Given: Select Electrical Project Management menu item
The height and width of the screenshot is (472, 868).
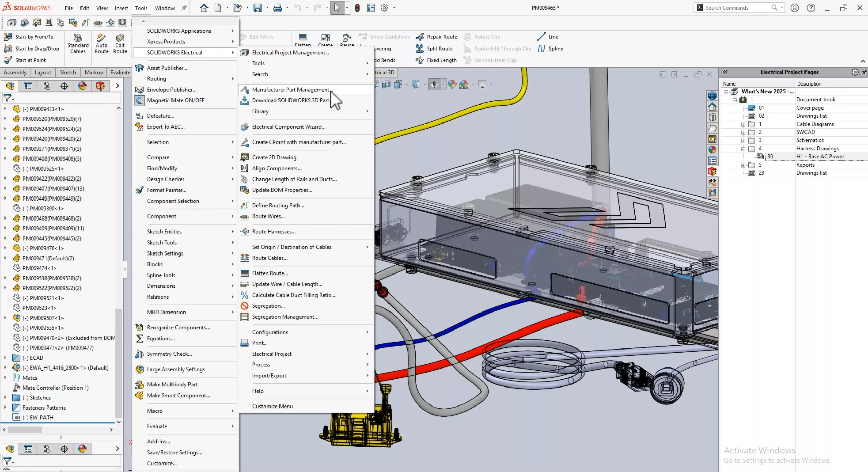Looking at the screenshot, I should click(306, 52).
